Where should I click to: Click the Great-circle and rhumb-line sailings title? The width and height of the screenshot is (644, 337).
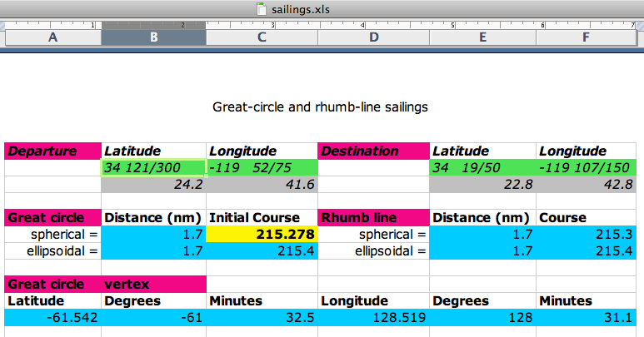pyautogui.click(x=320, y=107)
